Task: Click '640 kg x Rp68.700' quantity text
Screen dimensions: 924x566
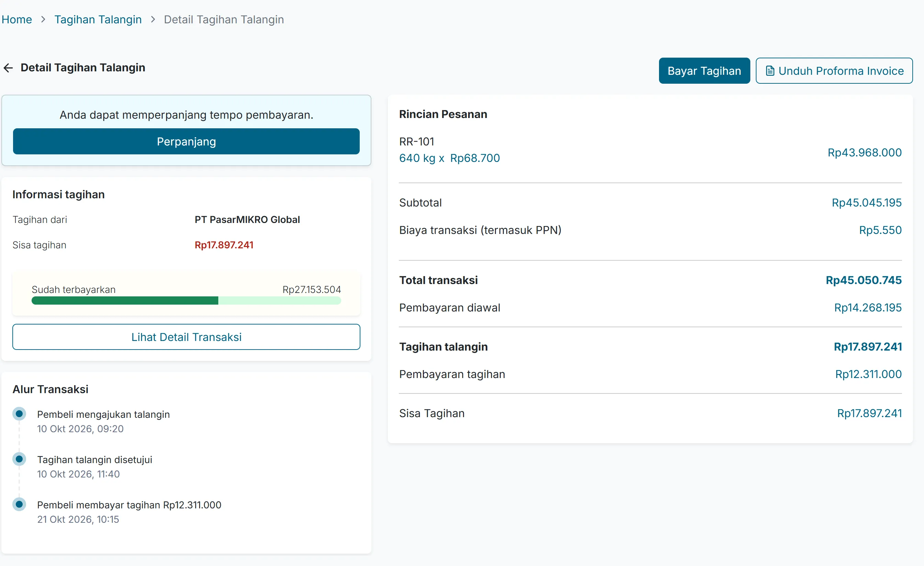Action: tap(449, 158)
